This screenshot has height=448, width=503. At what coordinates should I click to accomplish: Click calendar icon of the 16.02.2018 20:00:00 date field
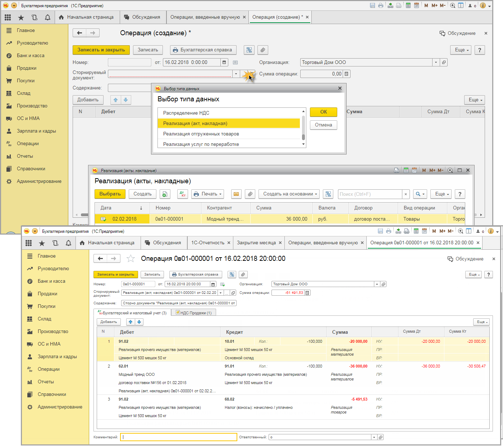tap(213, 284)
